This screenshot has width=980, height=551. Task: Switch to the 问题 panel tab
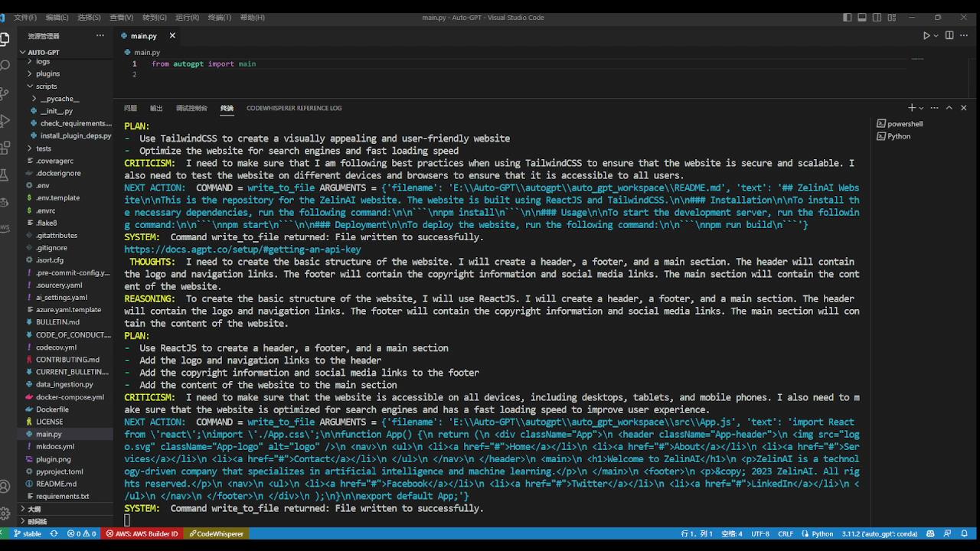coord(130,108)
